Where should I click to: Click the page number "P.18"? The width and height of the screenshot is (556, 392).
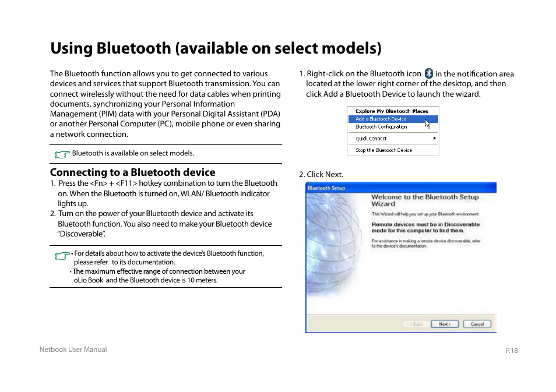512,351
